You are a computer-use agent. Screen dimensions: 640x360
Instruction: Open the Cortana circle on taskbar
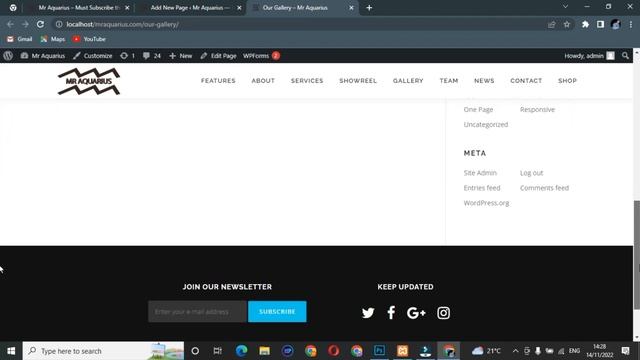195,351
